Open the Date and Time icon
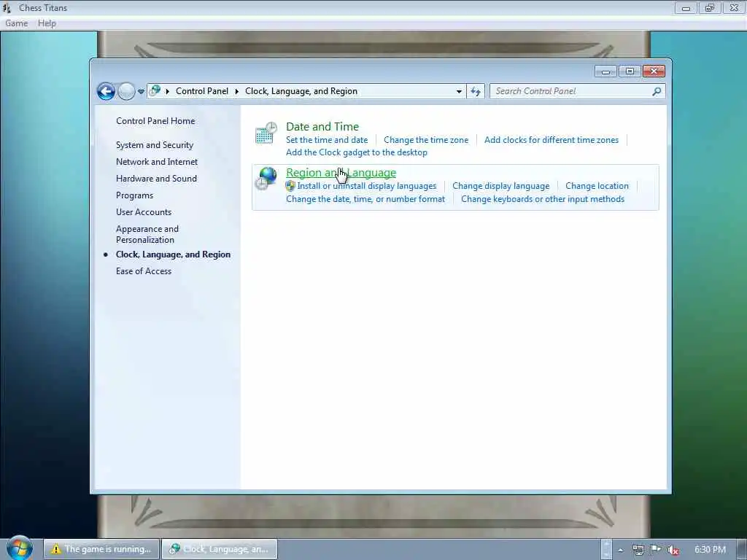 click(x=266, y=133)
